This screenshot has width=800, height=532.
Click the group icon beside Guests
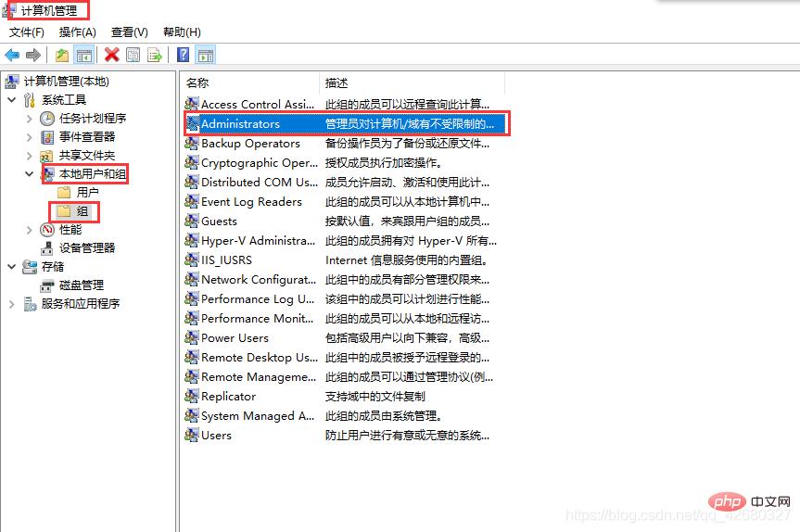coord(191,221)
